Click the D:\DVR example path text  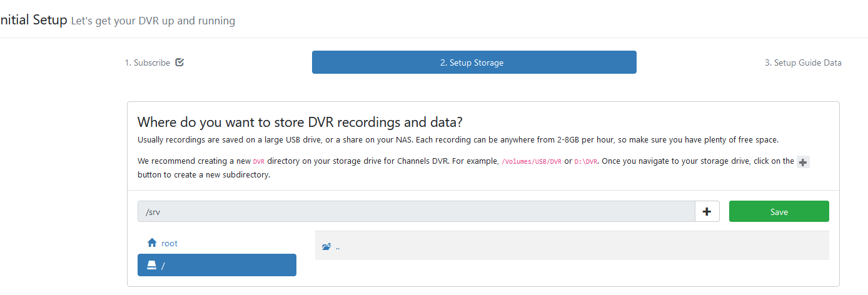point(586,161)
